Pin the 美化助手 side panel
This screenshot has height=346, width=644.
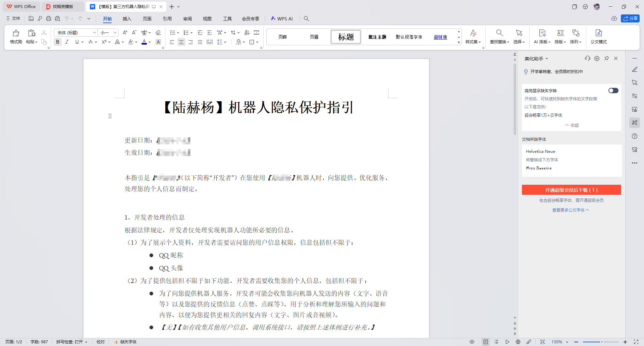[x=606, y=58]
